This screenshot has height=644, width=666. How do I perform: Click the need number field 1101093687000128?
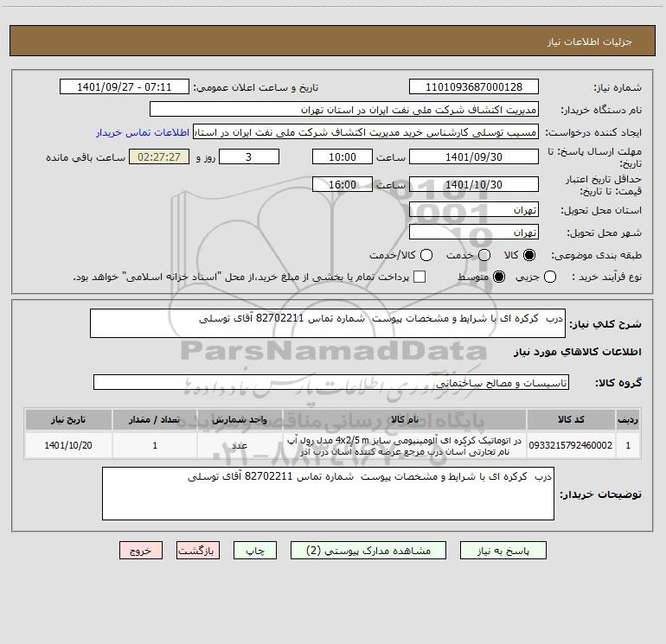point(474,87)
